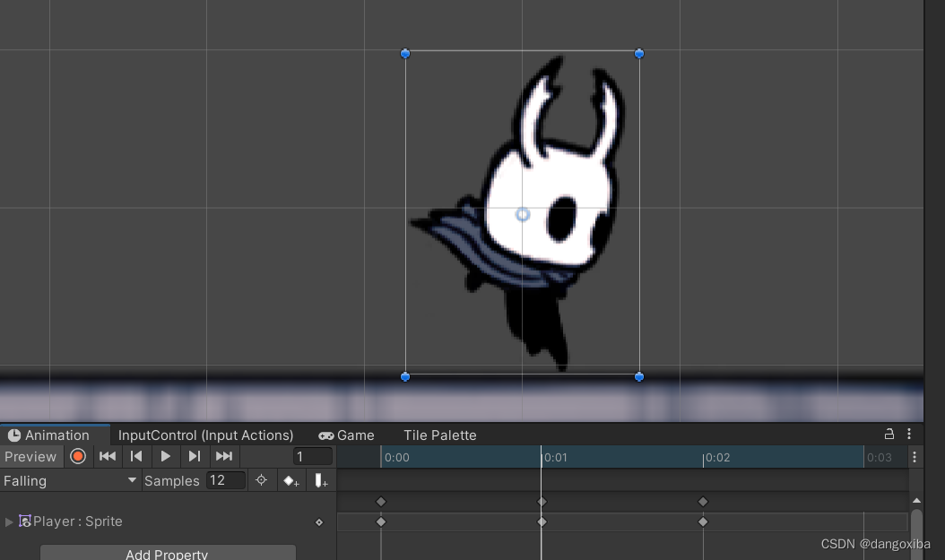Click the timeline scroll up arrow
The width and height of the screenshot is (945, 560).
tap(916, 501)
